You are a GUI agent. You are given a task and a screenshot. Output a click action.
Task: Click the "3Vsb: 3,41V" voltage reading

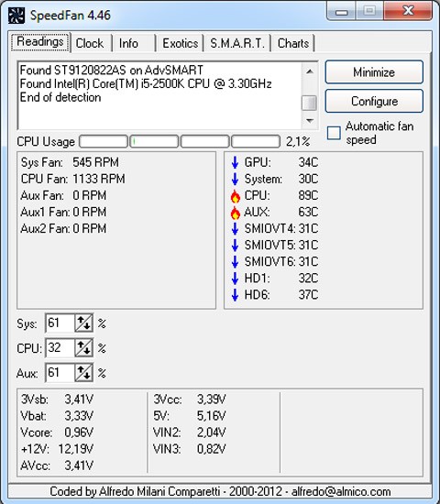[57, 400]
